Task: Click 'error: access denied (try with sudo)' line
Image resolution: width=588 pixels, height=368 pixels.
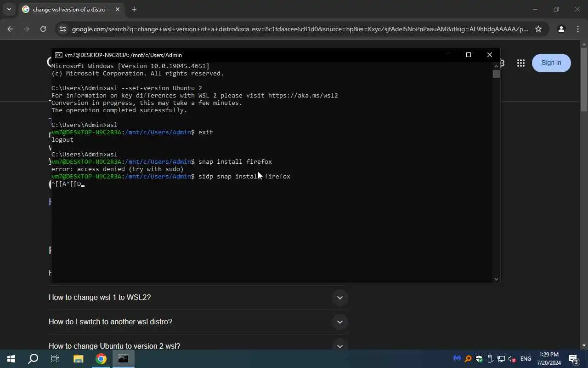Action: 118,169
